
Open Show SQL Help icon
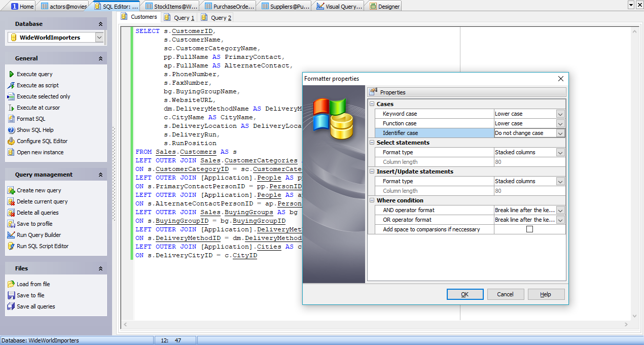tap(11, 130)
